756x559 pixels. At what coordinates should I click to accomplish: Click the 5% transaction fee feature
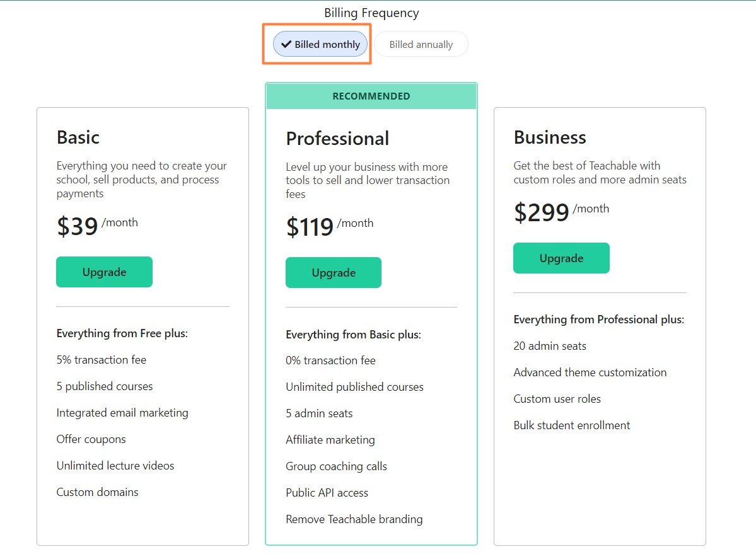102,360
